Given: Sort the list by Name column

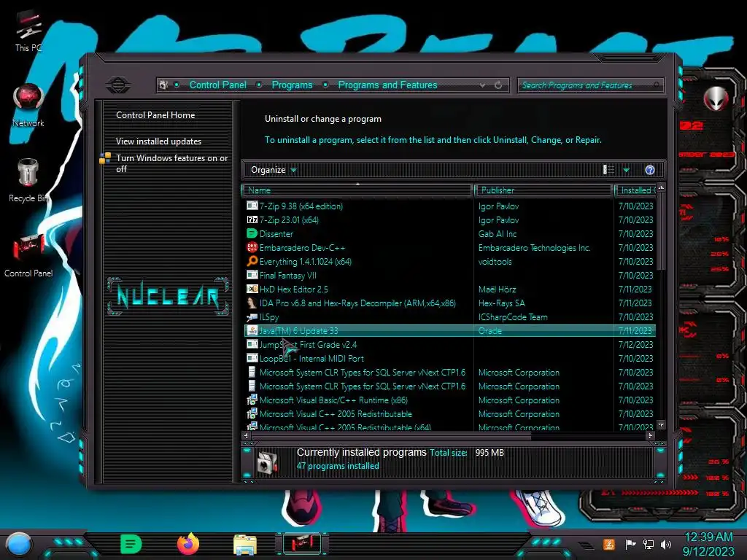Looking at the screenshot, I should click(357, 190).
